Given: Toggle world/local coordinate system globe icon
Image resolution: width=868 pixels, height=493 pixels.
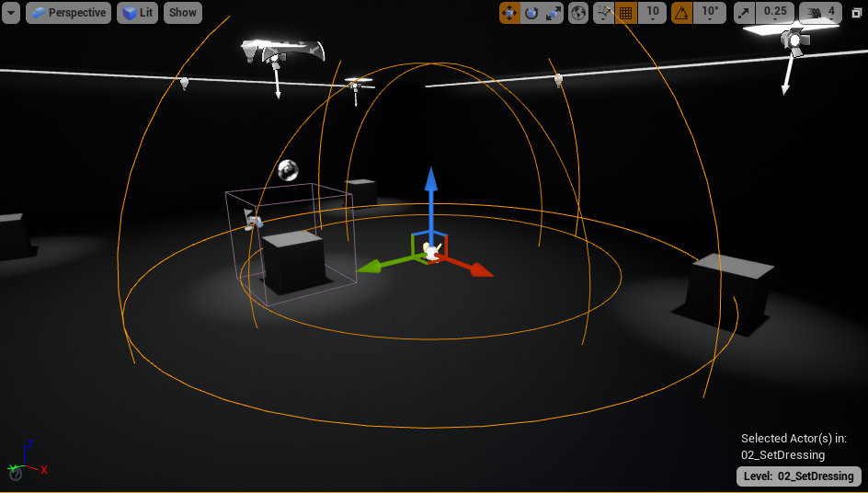Looking at the screenshot, I should point(578,12).
